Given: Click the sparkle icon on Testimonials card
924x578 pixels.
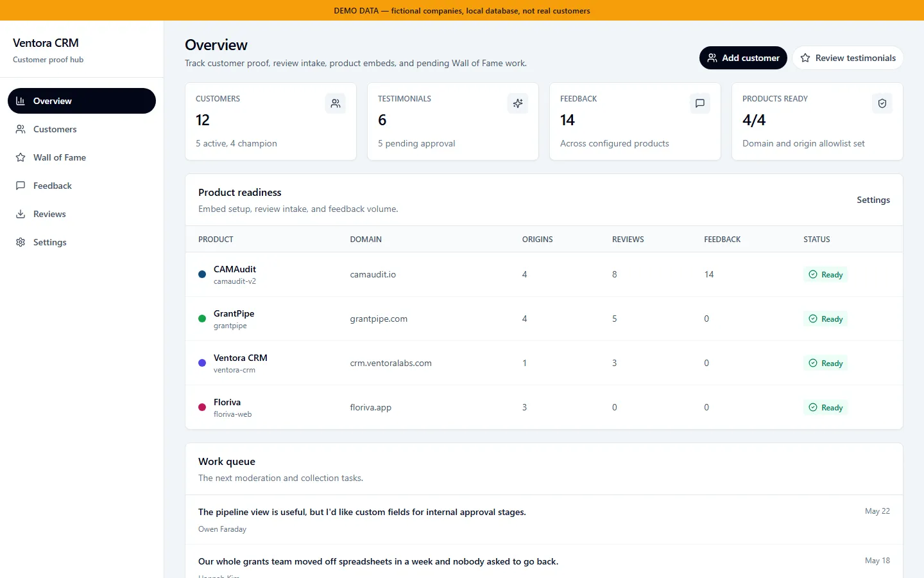Looking at the screenshot, I should coord(518,103).
